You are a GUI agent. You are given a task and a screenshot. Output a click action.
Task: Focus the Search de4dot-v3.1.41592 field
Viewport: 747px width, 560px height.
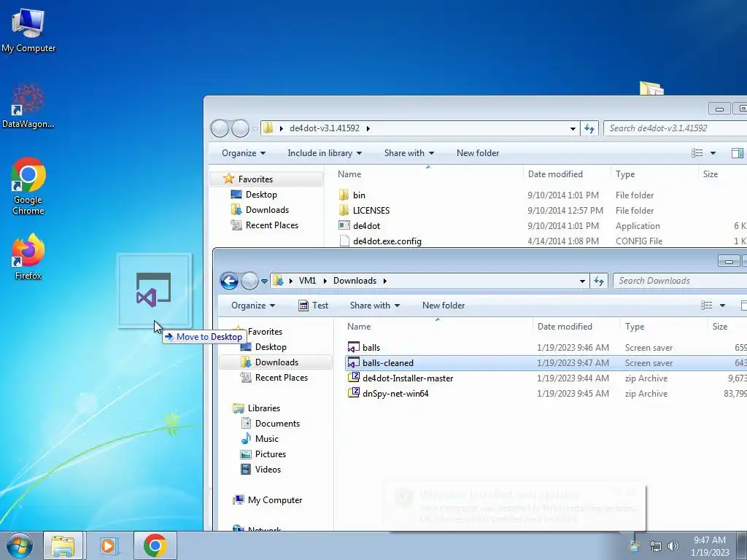(676, 128)
